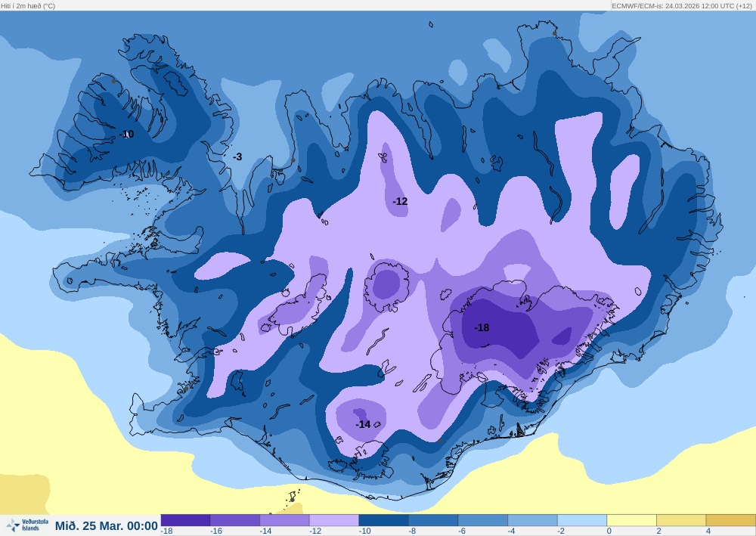This screenshot has width=756, height=536.
Task: Click the '-14' temperature label on the map
Action: (363, 424)
